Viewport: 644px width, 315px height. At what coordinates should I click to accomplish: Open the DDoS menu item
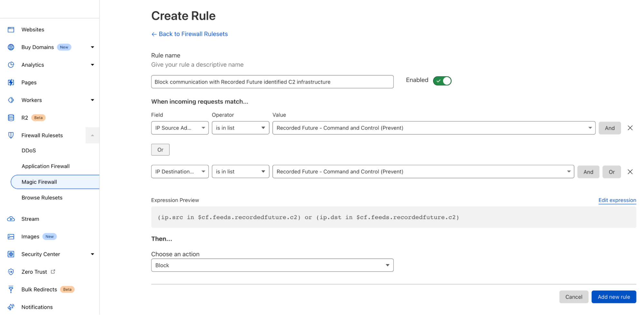click(x=29, y=151)
